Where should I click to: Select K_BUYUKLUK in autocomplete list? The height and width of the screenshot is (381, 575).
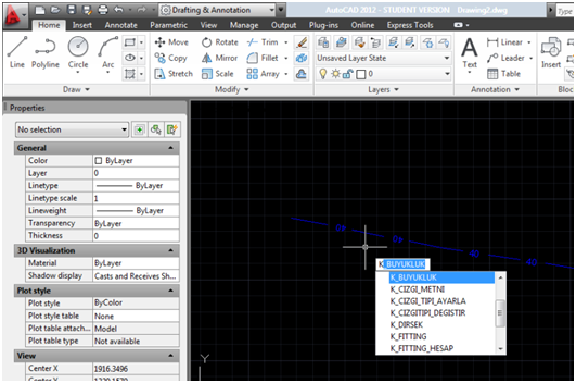(x=442, y=278)
